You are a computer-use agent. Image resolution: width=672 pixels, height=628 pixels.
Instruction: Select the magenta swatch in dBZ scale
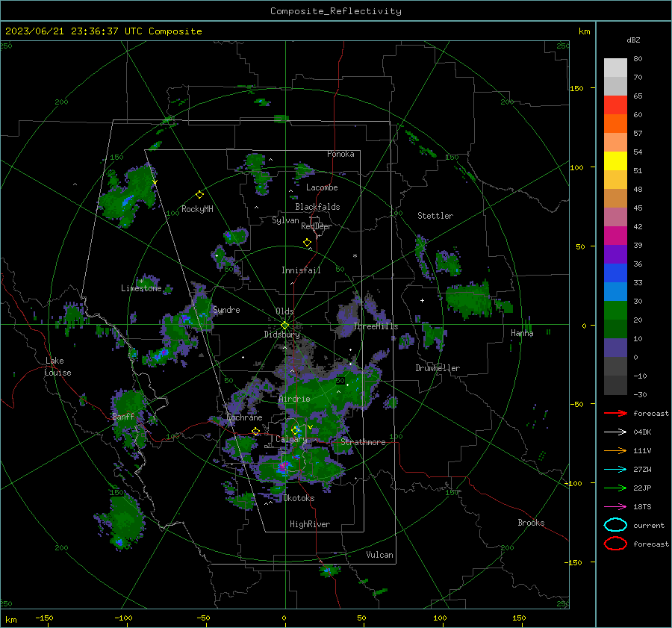pyautogui.click(x=615, y=236)
